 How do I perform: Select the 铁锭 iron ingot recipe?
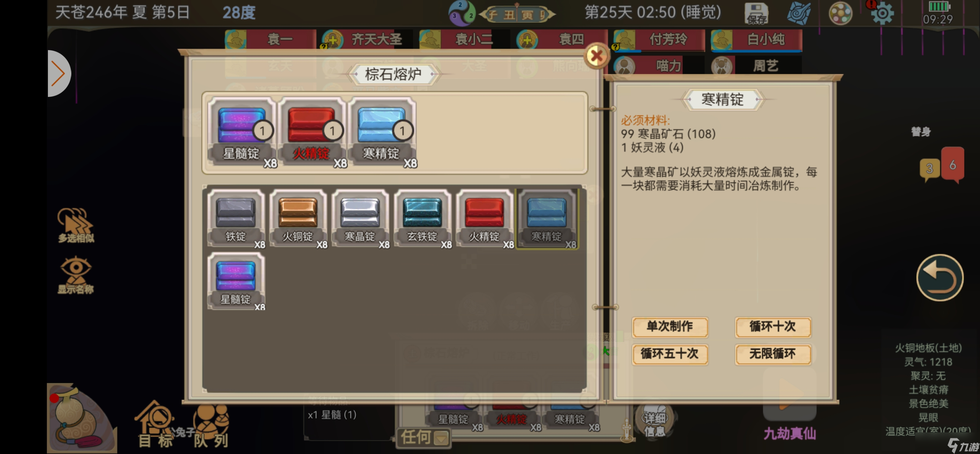pos(236,218)
